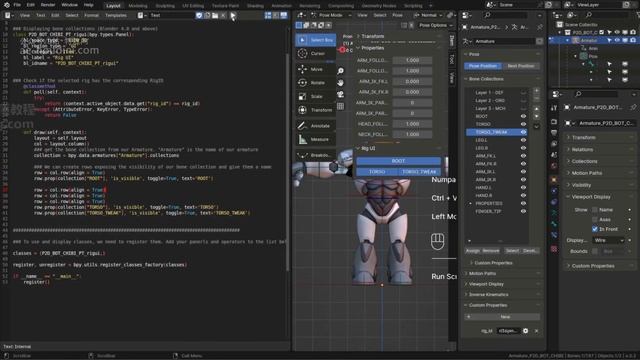The image size is (640, 360).
Task: Uncheck the In Front checkbox
Action: 595,229
